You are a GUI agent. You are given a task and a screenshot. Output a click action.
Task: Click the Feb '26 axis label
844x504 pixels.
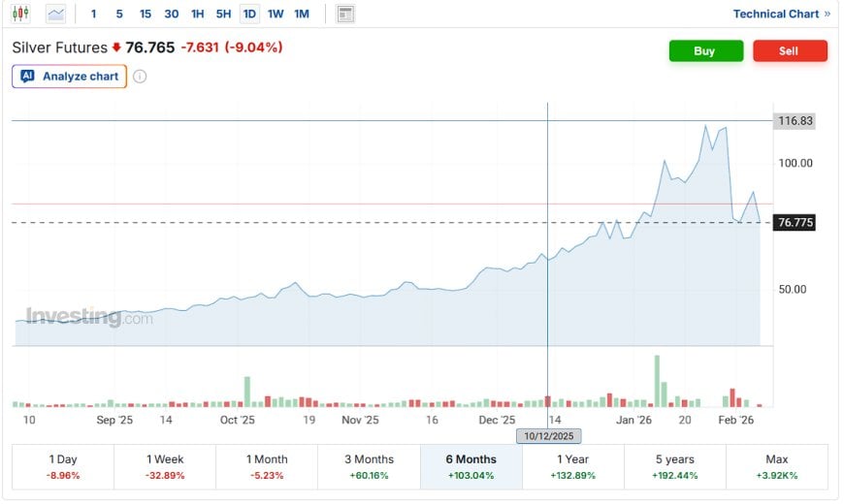(x=735, y=420)
